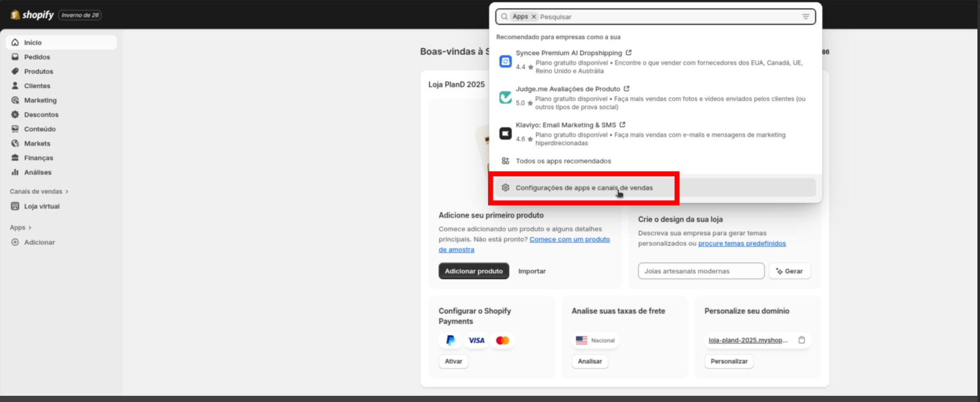Click the Produtos tag icon
The image size is (980, 402).
point(15,71)
